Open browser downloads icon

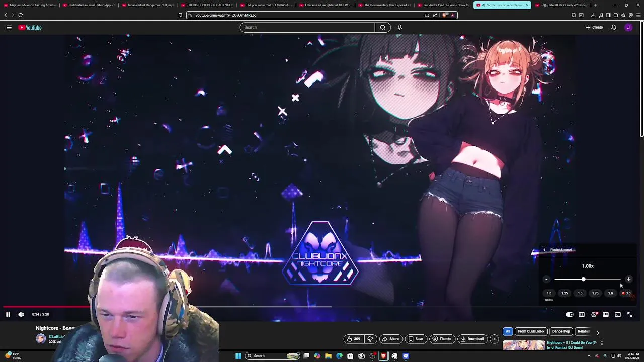593,15
